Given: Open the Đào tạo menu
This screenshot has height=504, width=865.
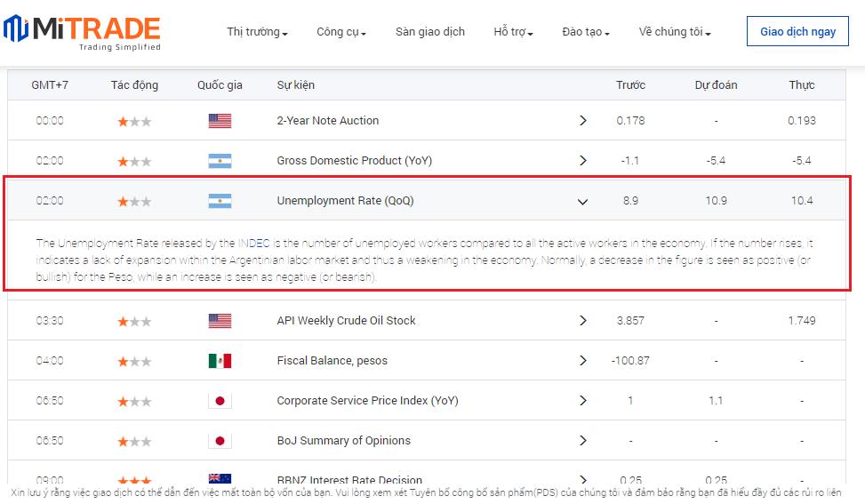Looking at the screenshot, I should [586, 32].
